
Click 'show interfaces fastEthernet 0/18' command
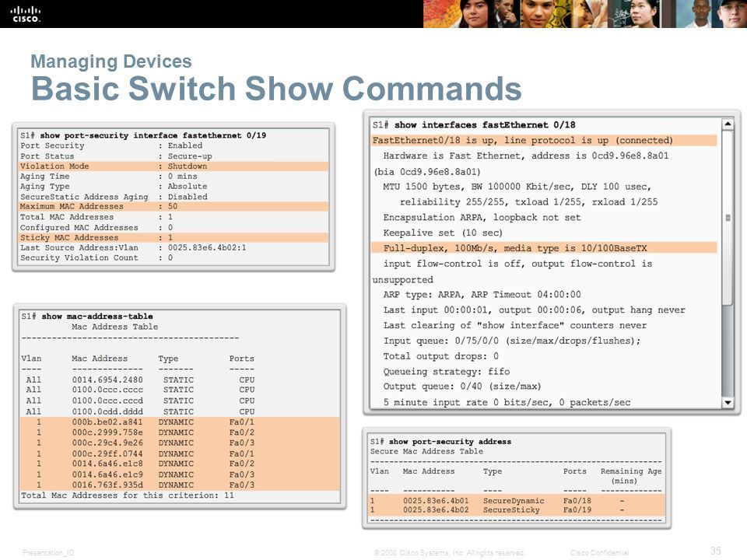[x=485, y=124]
